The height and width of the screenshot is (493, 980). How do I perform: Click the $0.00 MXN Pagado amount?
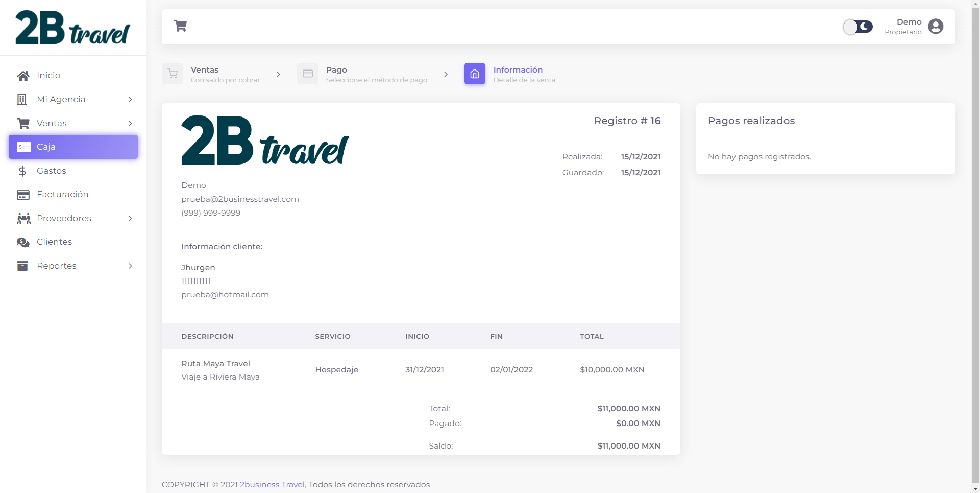(638, 424)
